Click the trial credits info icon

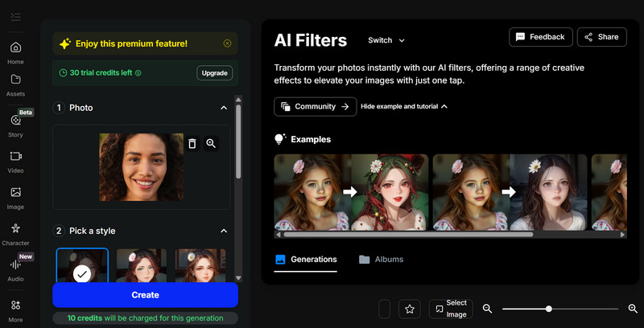138,73
